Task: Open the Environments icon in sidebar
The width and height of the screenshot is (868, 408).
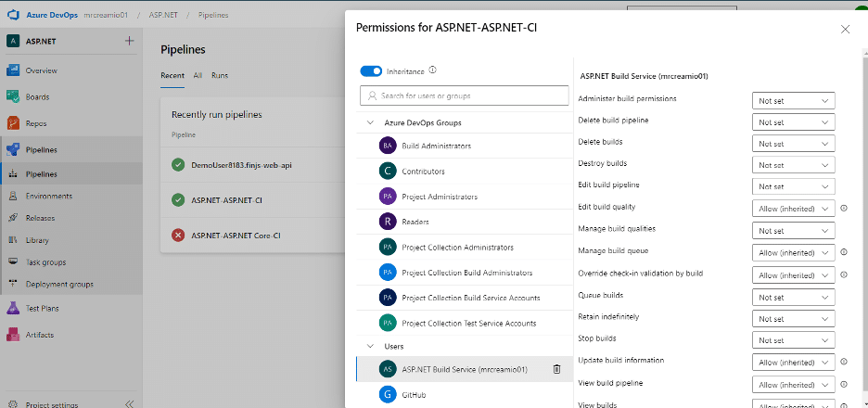Action: [13, 196]
